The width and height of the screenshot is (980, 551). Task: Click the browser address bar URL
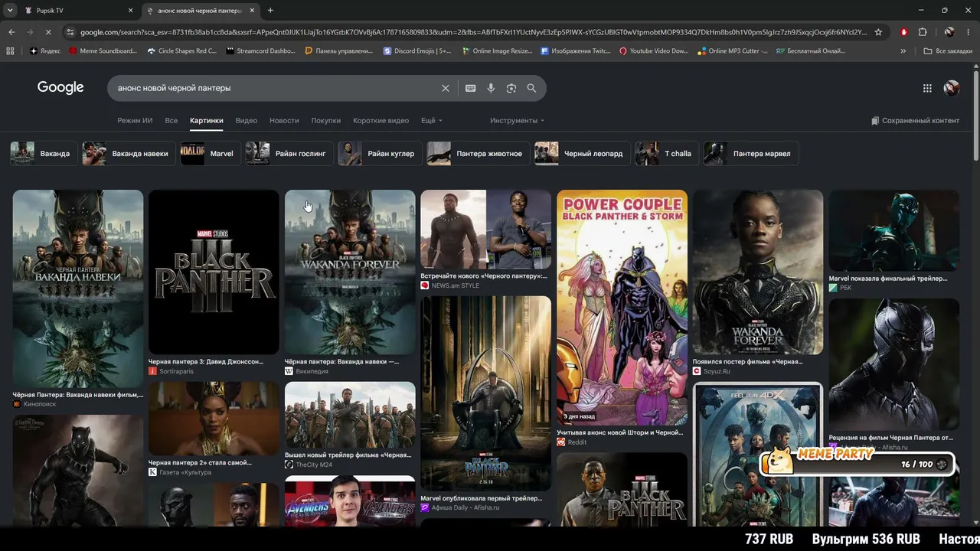[x=473, y=32]
